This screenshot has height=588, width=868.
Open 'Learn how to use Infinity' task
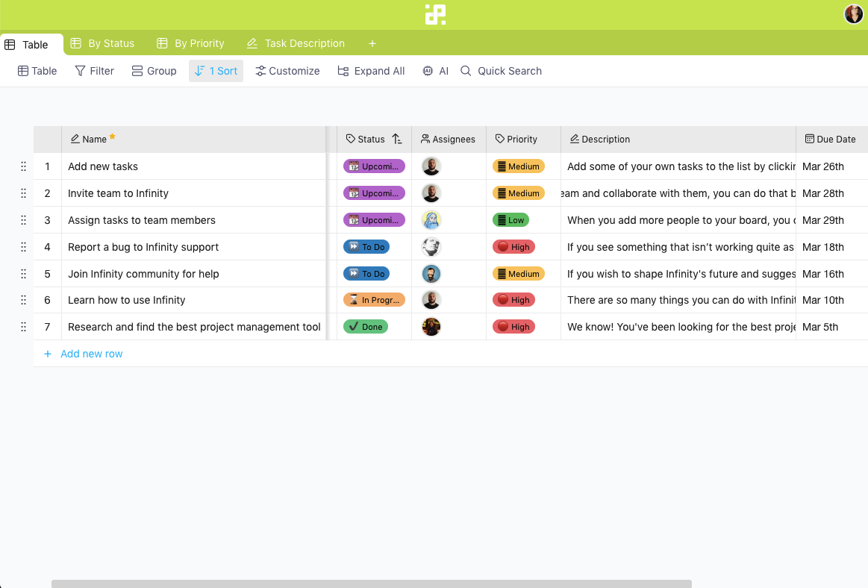127,300
